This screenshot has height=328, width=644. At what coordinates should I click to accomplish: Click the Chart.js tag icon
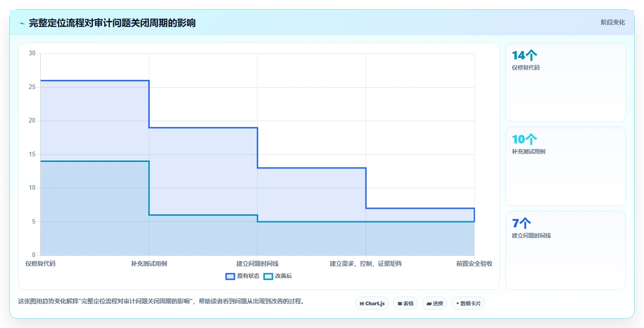click(362, 304)
